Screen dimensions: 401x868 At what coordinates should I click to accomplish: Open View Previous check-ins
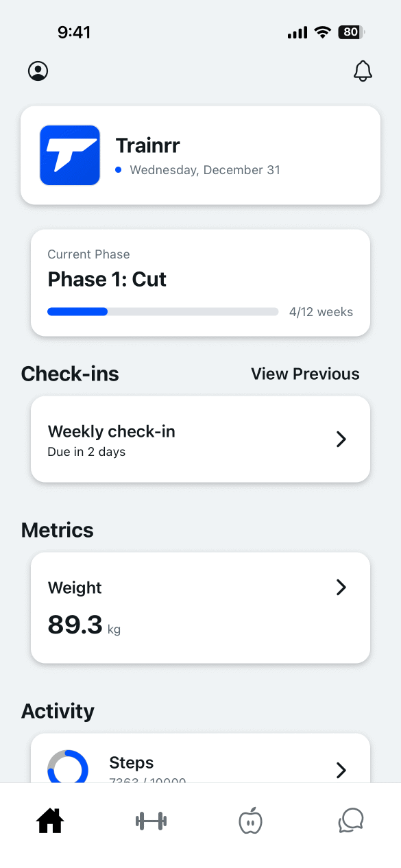(305, 374)
